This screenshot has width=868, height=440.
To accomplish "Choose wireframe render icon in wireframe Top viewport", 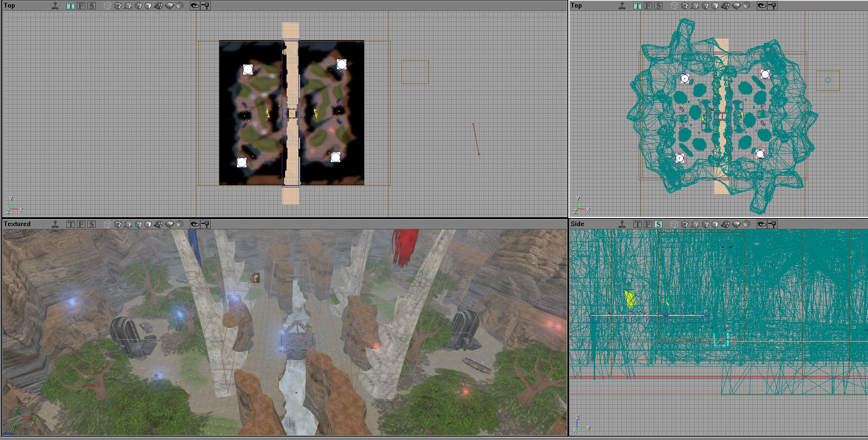I will click(x=674, y=6).
